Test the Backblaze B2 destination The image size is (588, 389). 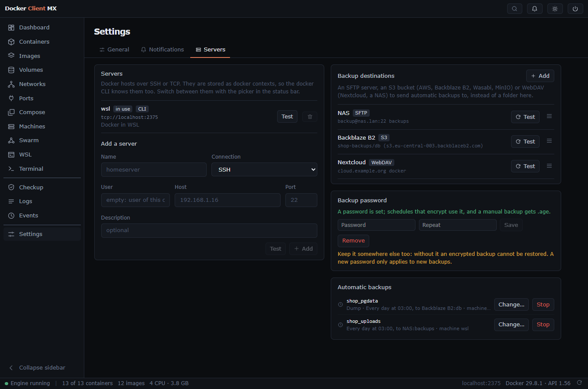pyautogui.click(x=525, y=142)
